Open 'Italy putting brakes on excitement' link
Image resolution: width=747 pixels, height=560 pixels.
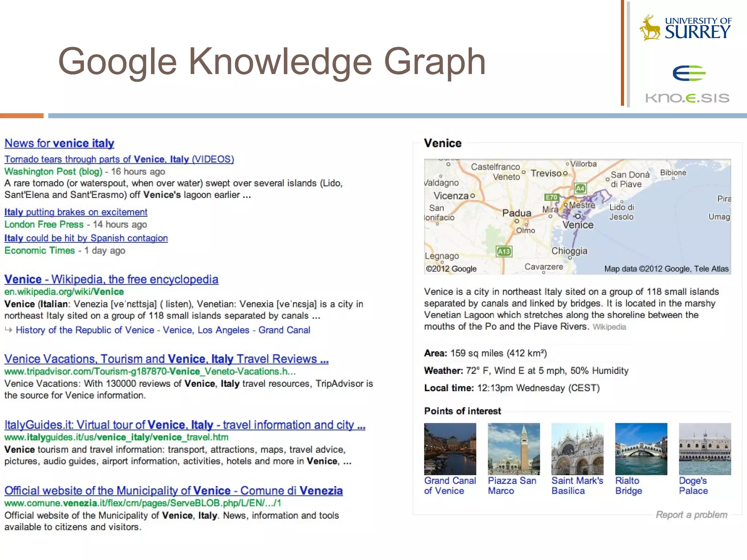point(76,212)
